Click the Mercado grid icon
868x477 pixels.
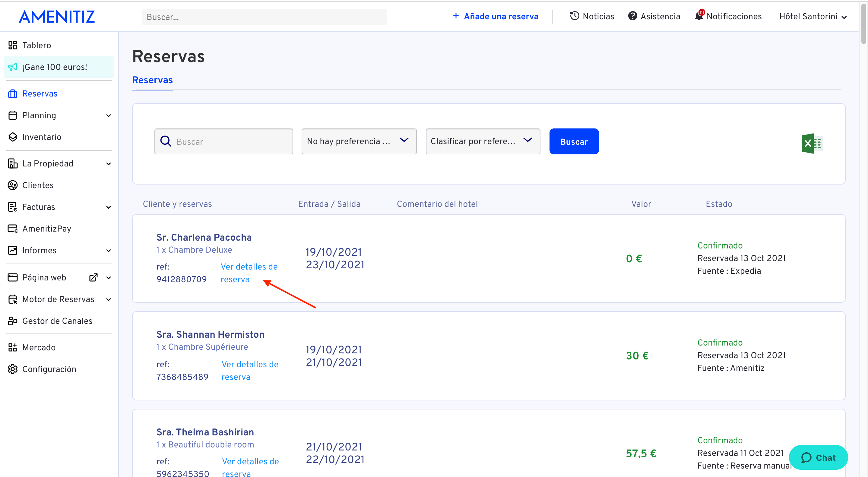pyautogui.click(x=12, y=347)
